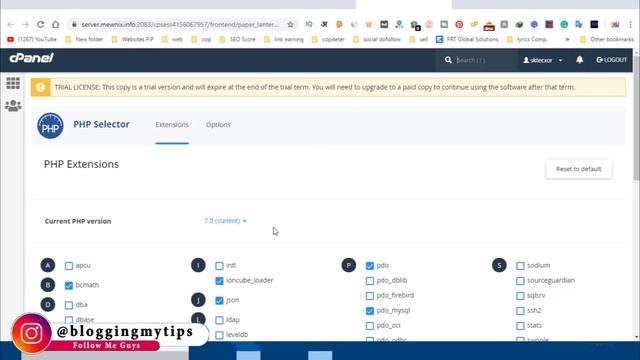640x360 pixels.
Task: Click the browser address bar URL
Action: point(180,24)
